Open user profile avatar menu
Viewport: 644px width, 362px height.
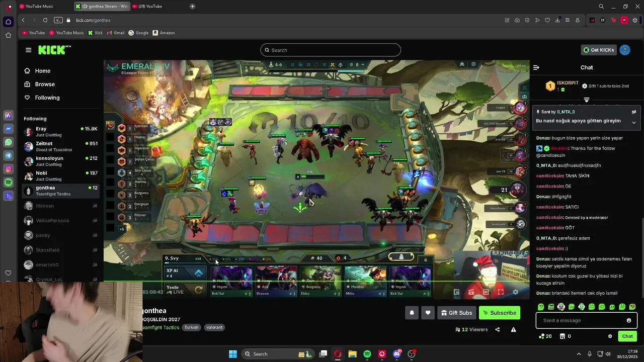click(x=625, y=50)
